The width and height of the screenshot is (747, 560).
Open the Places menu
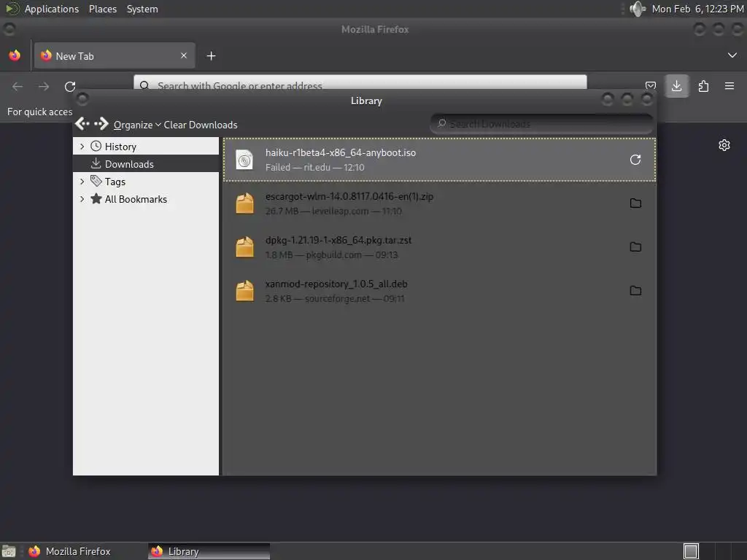[x=102, y=9]
